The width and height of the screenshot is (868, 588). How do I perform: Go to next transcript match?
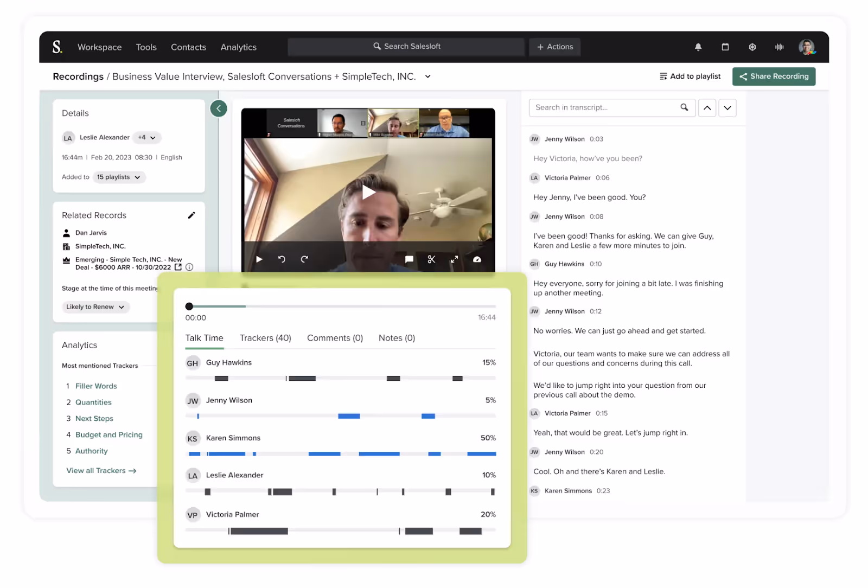727,108
